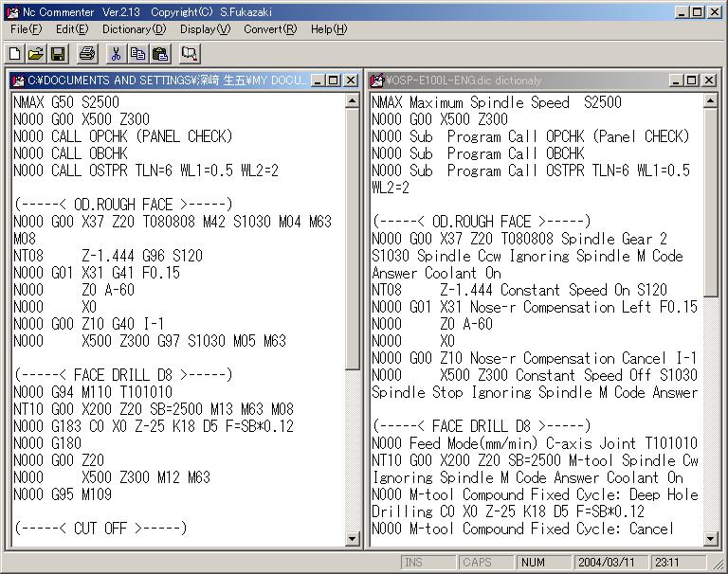Click scroll-up arrow in left document
This screenshot has height=574, width=728.
[352, 100]
